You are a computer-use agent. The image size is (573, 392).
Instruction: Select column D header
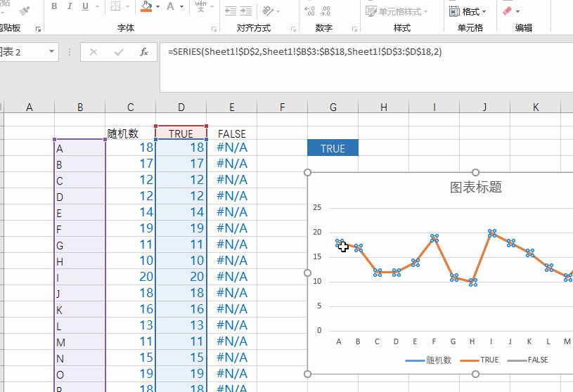181,107
